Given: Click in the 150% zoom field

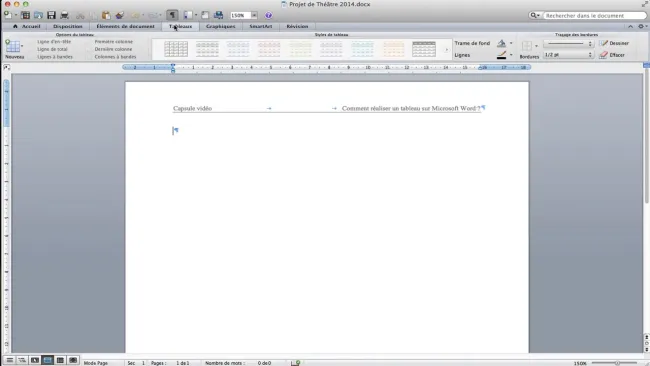Looking at the screenshot, I should pyautogui.click(x=240, y=15).
